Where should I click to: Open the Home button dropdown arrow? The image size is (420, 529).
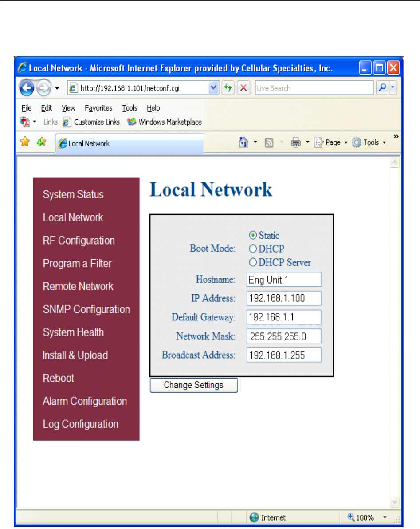coord(255,142)
